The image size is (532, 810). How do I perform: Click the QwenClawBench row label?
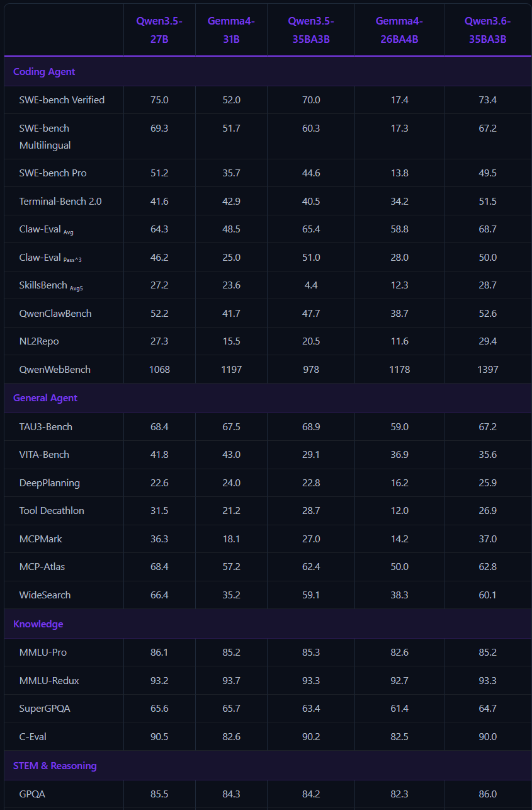(55, 314)
